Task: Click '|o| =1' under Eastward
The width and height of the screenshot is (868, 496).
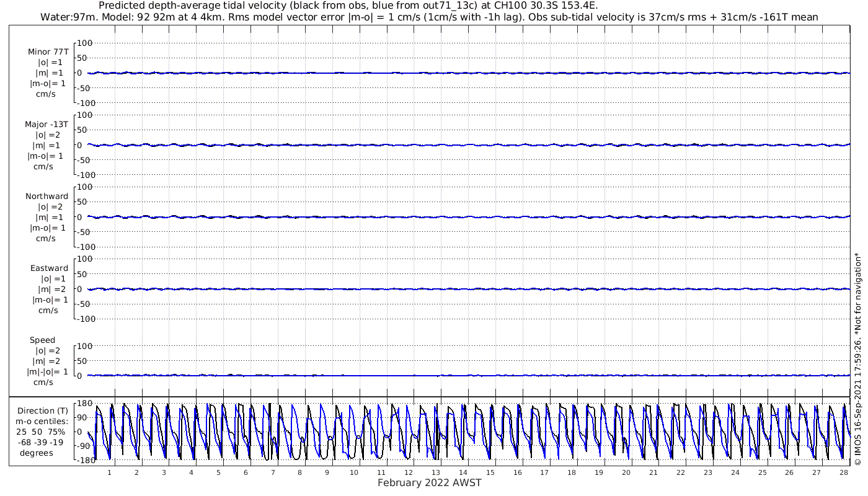Action: click(53, 279)
